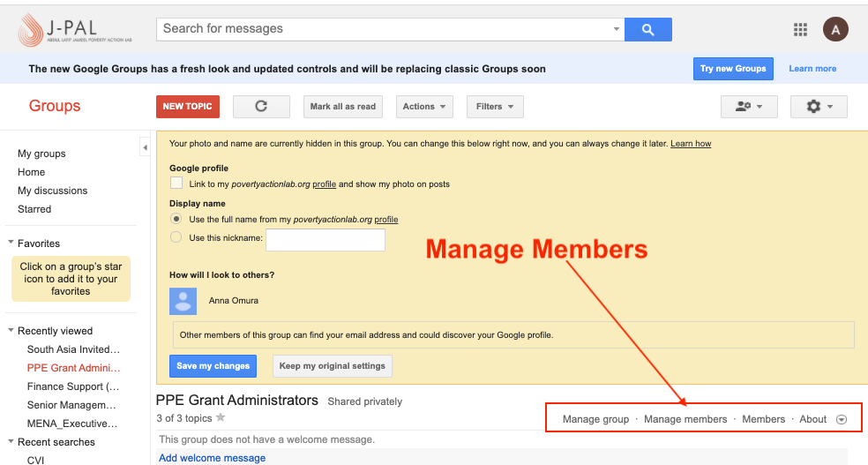Viewport: 868px width, 465px height.
Task: Open the 'Learn more' link
Action: [812, 69]
